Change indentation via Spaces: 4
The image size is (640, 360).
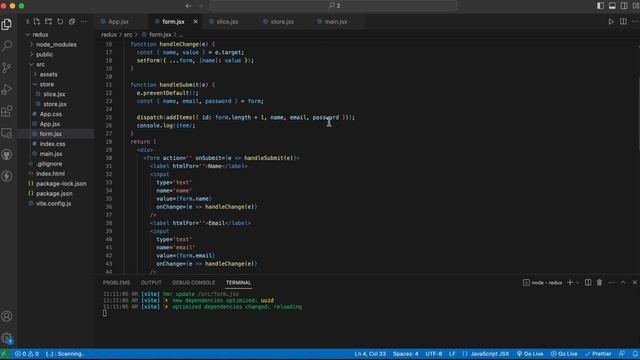405,354
